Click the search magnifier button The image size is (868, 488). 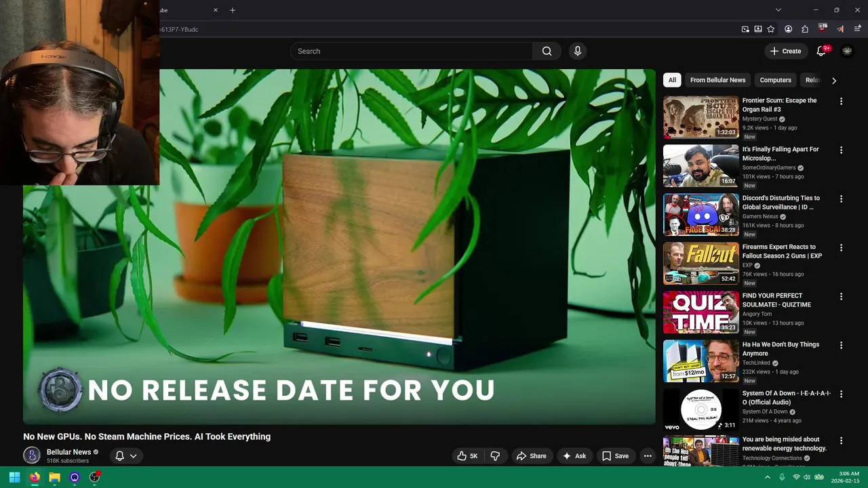(x=547, y=51)
